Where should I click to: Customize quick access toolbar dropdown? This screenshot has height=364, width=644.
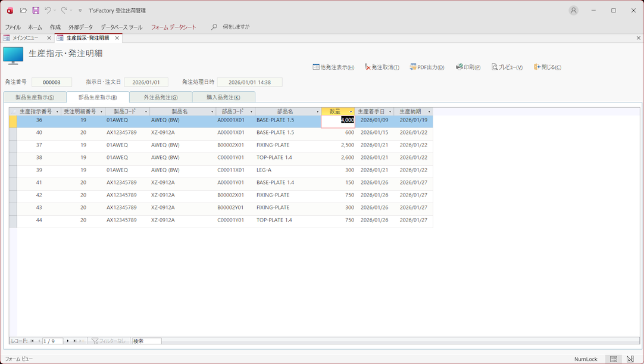[x=80, y=11]
